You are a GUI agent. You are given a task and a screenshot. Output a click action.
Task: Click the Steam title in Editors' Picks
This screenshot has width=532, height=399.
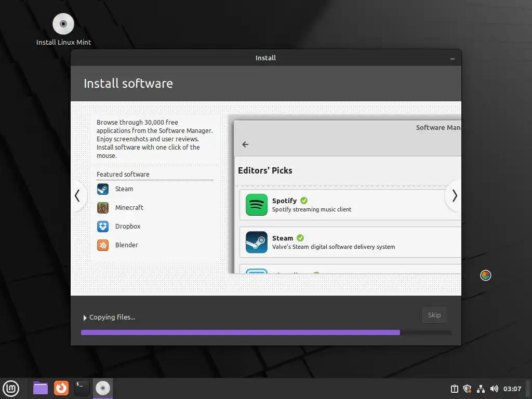pos(282,238)
